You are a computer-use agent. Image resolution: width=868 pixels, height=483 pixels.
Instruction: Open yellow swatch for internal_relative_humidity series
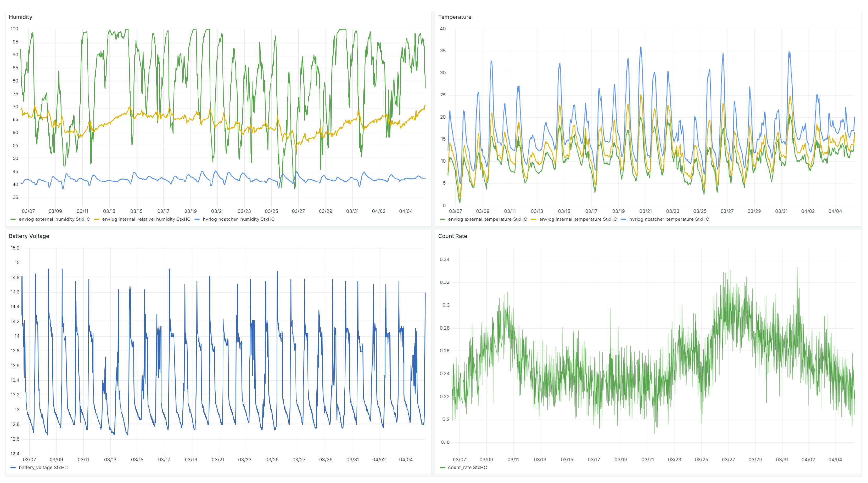tap(97, 219)
